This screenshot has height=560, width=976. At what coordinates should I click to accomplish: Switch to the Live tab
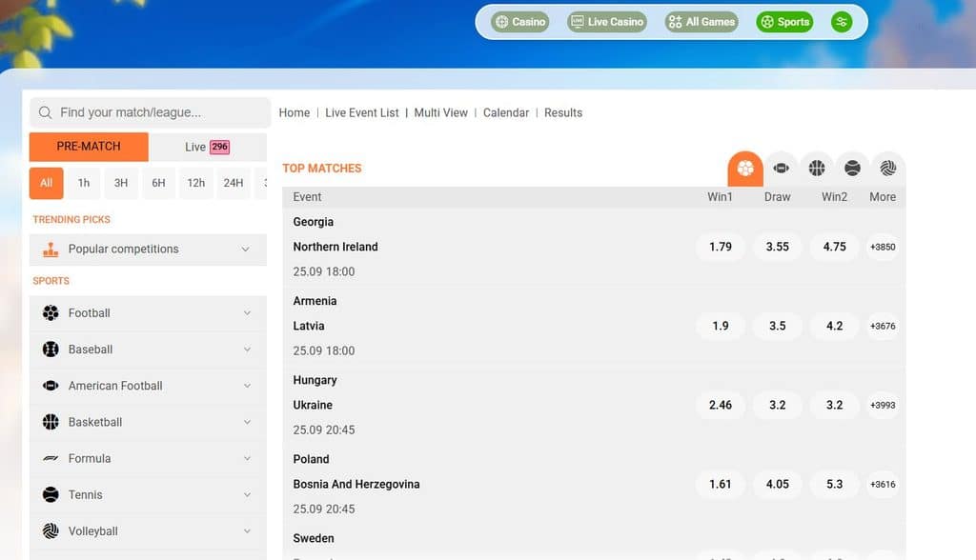pos(207,147)
